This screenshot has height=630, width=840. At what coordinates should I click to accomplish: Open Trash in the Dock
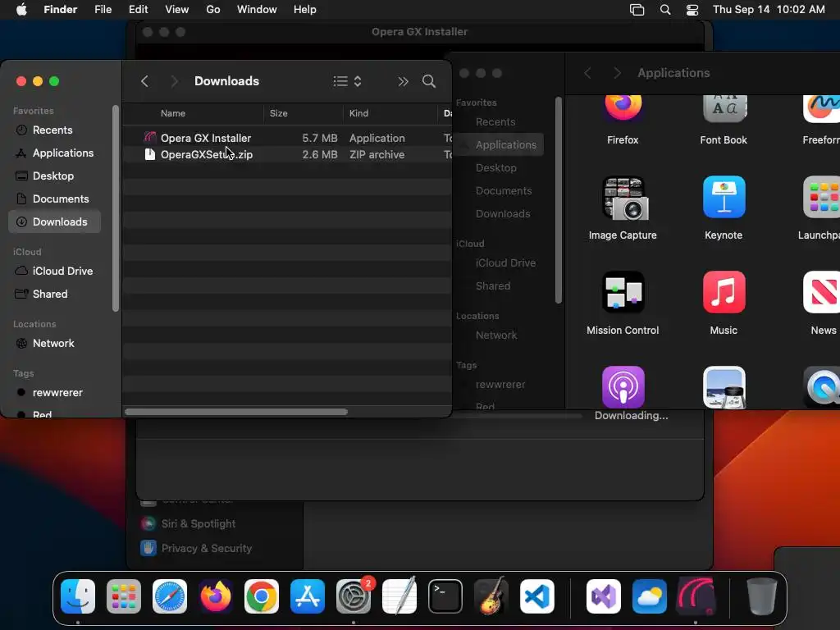click(762, 596)
